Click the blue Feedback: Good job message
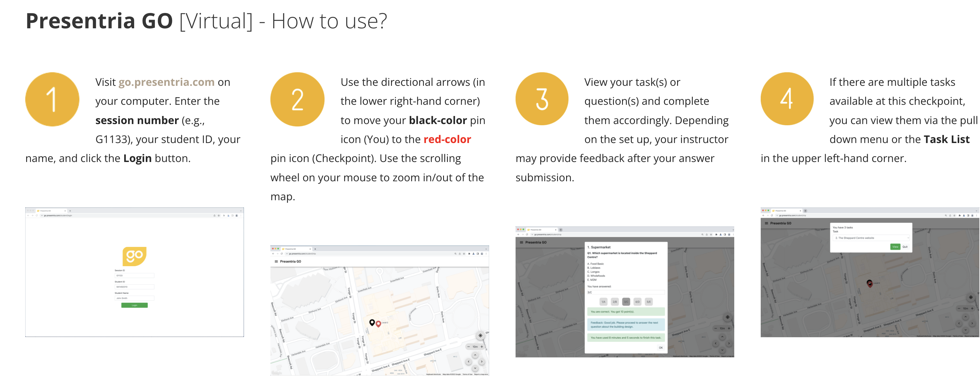Screen dimensions: 980x383 point(626,325)
